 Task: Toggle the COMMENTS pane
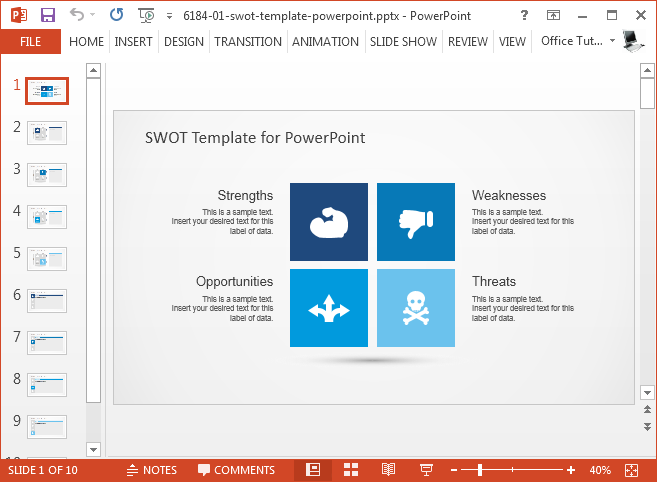[x=236, y=470]
